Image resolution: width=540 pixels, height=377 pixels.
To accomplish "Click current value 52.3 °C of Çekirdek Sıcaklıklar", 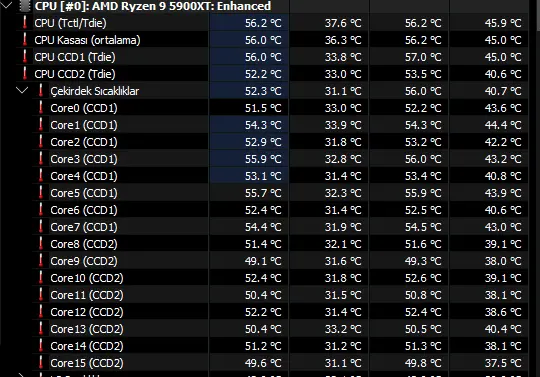I will click(263, 91).
